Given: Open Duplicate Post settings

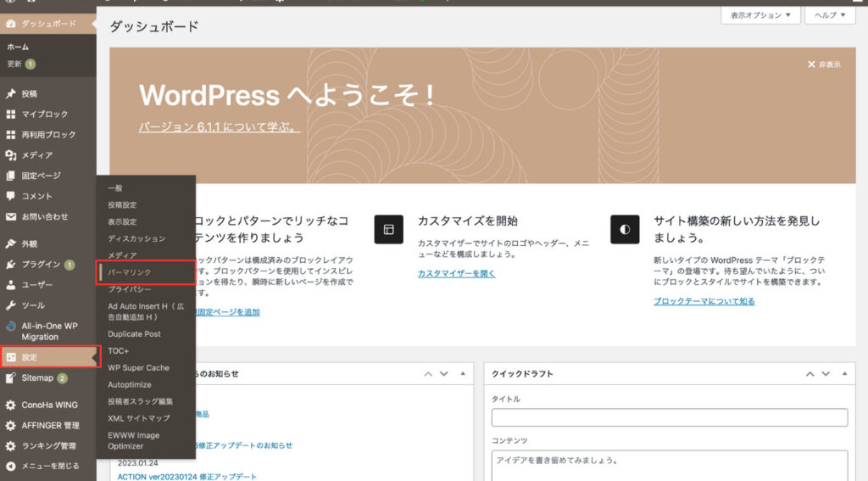Looking at the screenshot, I should (x=134, y=334).
